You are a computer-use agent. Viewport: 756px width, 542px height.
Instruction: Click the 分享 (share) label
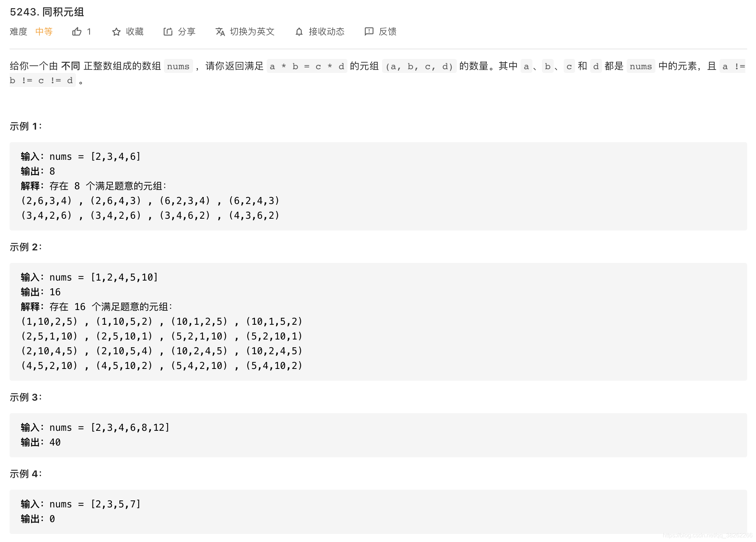[187, 32]
